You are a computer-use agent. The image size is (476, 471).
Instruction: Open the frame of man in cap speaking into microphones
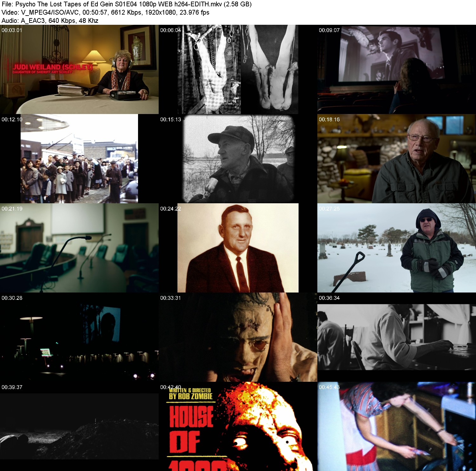[x=238, y=159]
